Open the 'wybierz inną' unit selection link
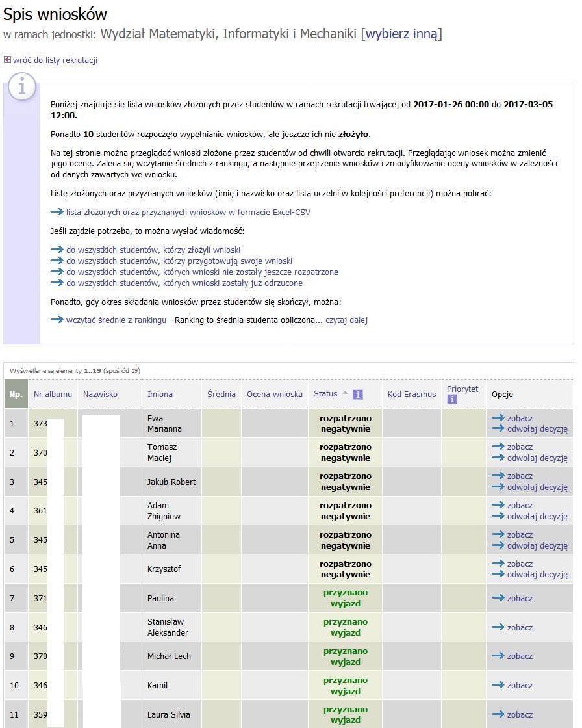 (401, 34)
